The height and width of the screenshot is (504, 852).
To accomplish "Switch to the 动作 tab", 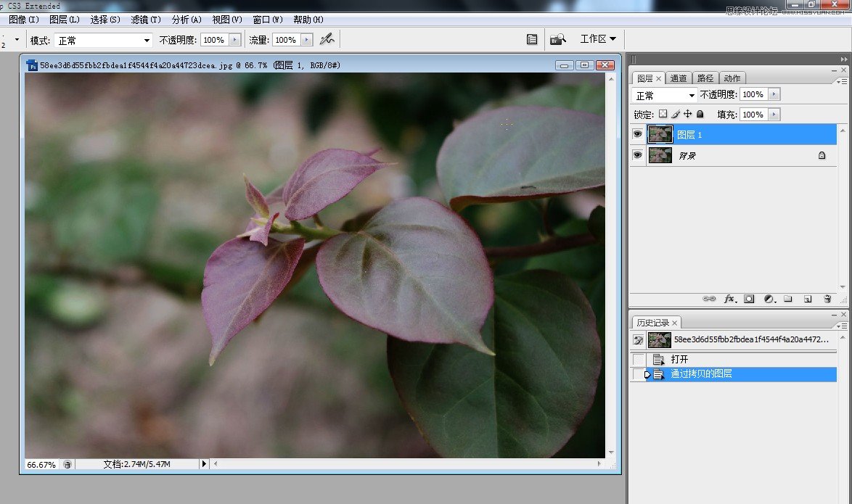I will click(732, 78).
